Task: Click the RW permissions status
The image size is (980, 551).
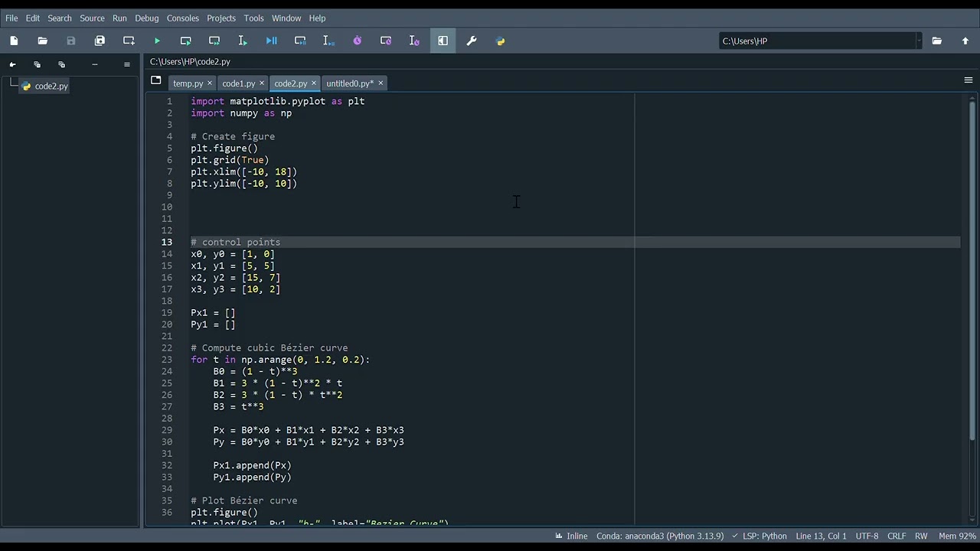Action: (921, 536)
